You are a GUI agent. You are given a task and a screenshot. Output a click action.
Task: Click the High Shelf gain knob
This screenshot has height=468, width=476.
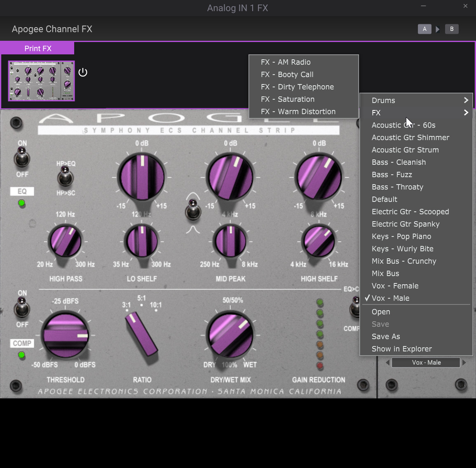(319, 177)
